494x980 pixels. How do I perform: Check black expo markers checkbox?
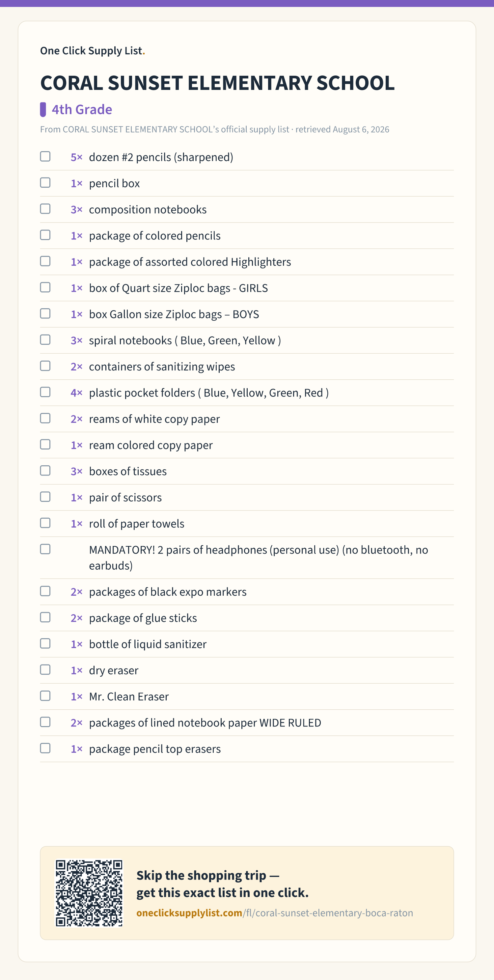[x=45, y=591]
